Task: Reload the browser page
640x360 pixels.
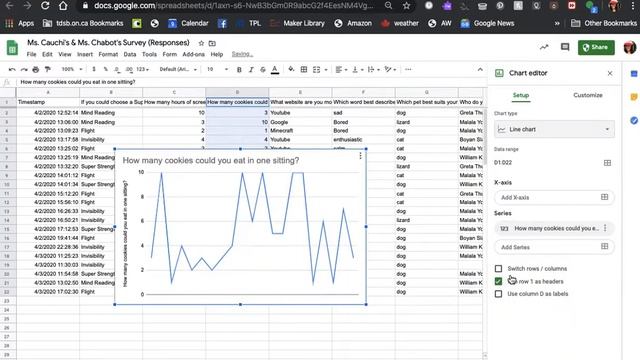Action: pos(45,6)
